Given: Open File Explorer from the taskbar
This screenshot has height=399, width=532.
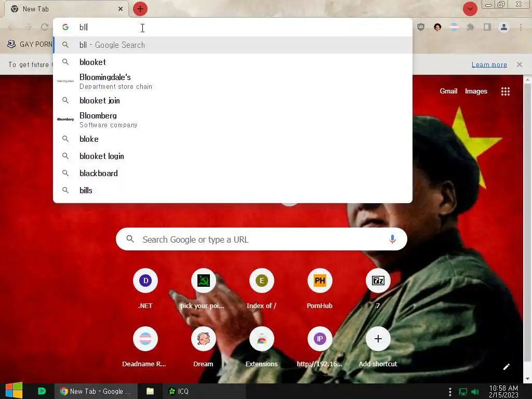Looking at the screenshot, I should point(150,391).
